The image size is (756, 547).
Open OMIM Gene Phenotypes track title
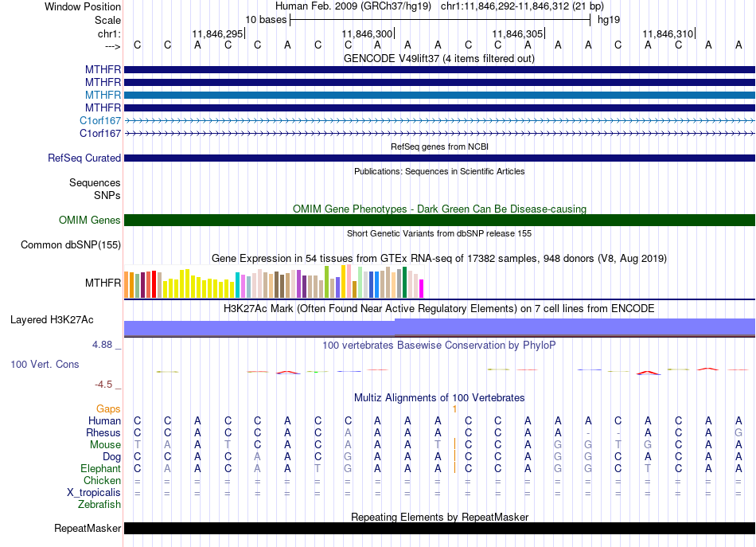pos(439,209)
